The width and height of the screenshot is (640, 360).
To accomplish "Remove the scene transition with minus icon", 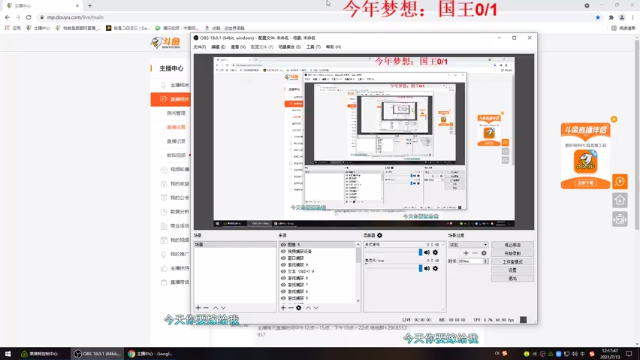I will (475, 253).
